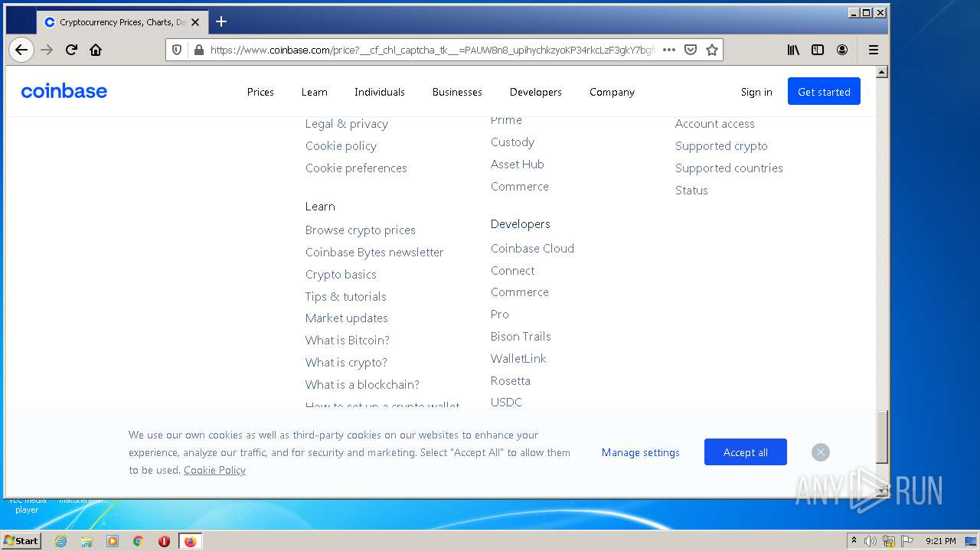The image size is (980, 551).
Task: Show site security padlock info
Action: point(198,50)
